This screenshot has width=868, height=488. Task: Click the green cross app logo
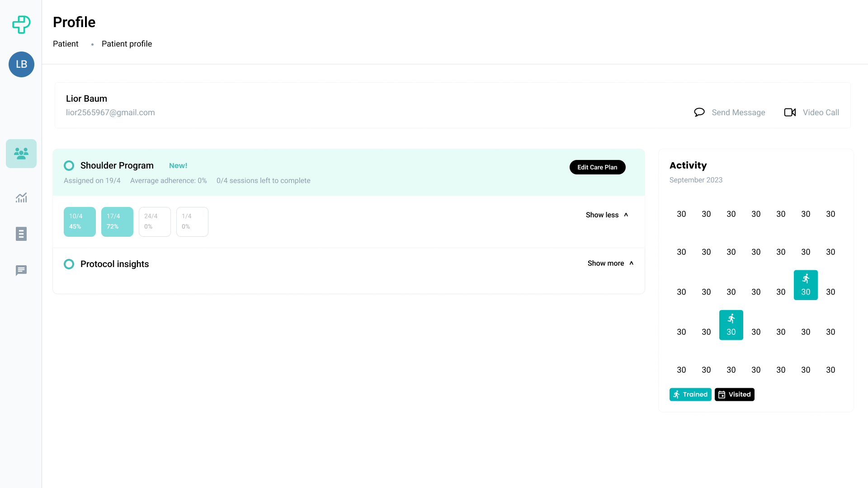(21, 24)
